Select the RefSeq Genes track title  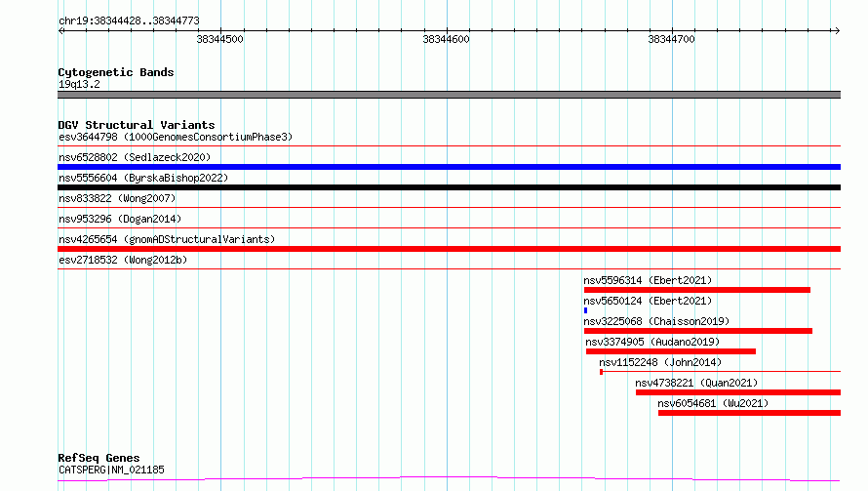[x=99, y=458]
